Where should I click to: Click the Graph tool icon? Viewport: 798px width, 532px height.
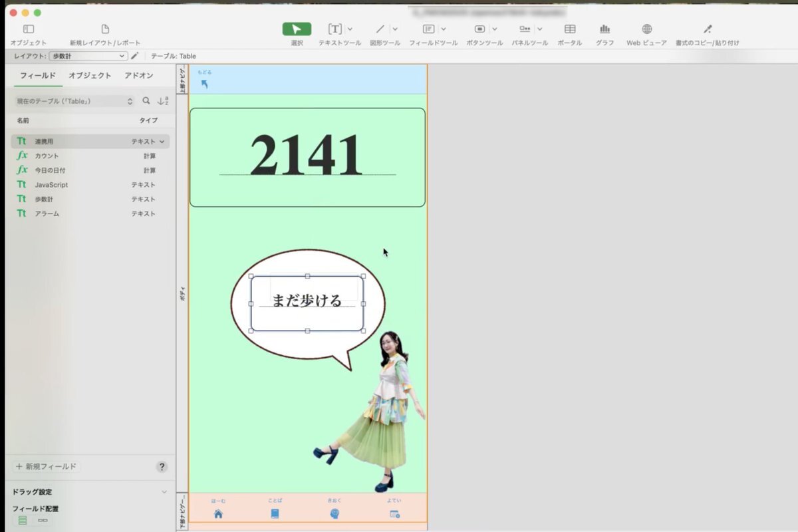604,29
